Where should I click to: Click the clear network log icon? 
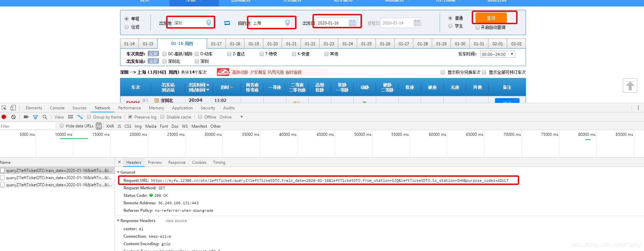click(x=13, y=117)
